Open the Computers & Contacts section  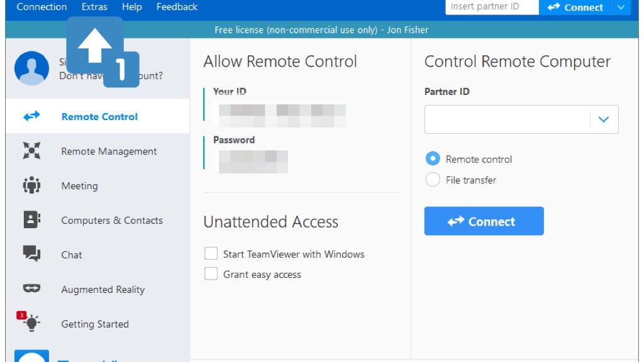pos(97,221)
